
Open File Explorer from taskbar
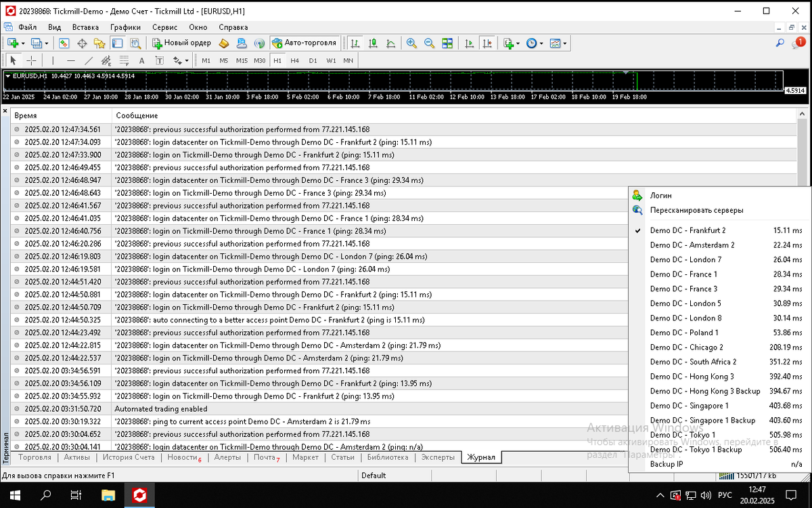pos(107,495)
